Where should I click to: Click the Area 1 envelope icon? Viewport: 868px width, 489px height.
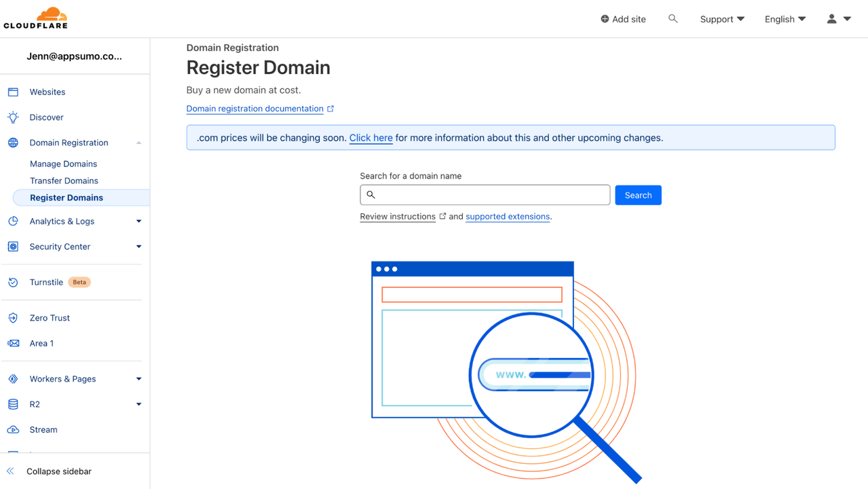click(13, 344)
